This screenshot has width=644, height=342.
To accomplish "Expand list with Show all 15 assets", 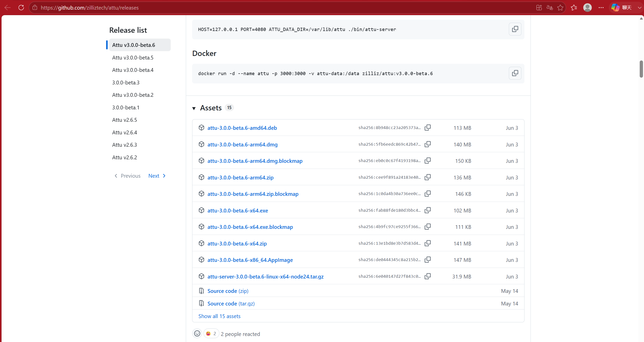I will click(x=219, y=316).
